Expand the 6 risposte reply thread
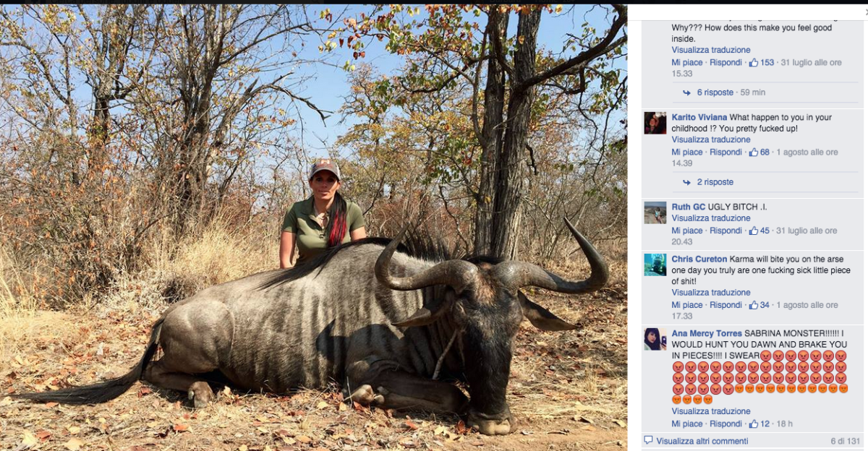This screenshot has width=868, height=451. click(x=714, y=92)
